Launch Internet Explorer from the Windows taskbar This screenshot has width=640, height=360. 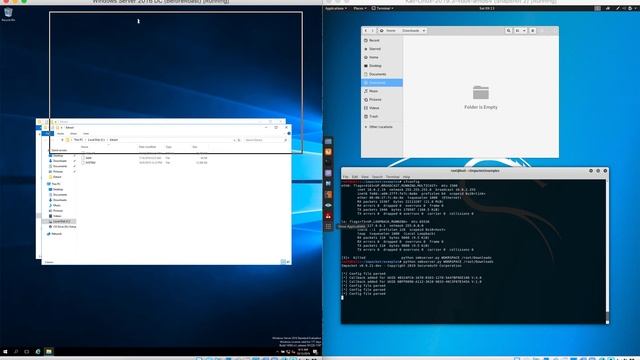coord(38,351)
